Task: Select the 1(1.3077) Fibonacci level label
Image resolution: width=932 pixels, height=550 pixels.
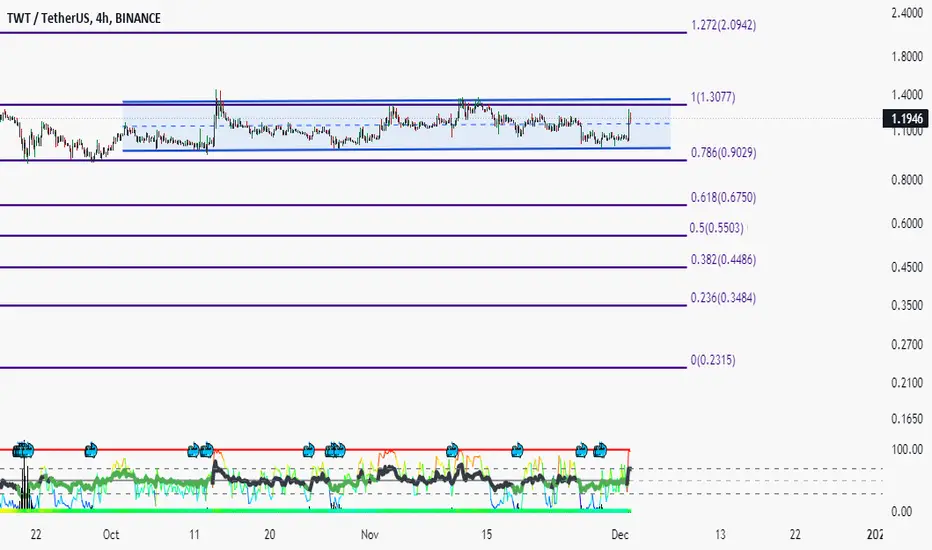Action: pyautogui.click(x=713, y=97)
